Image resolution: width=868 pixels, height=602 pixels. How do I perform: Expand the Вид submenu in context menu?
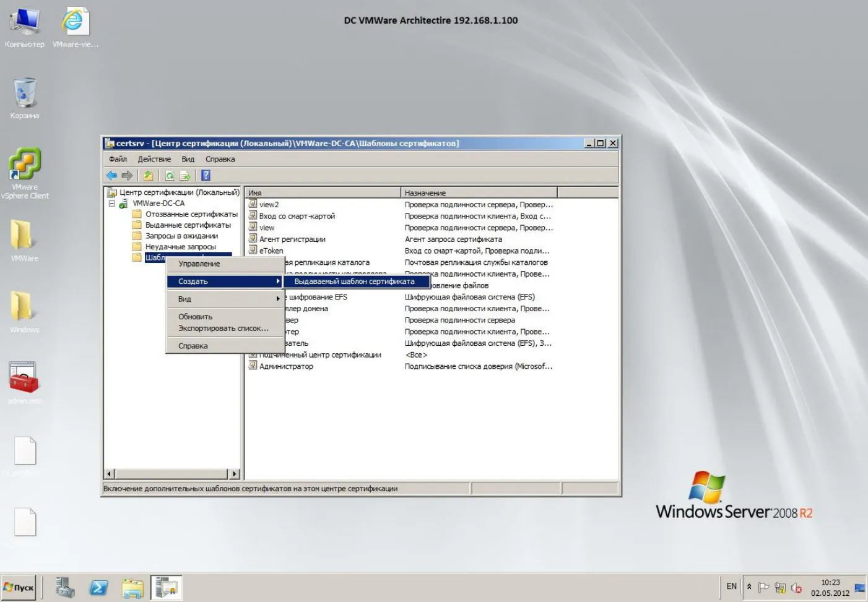pyautogui.click(x=225, y=299)
